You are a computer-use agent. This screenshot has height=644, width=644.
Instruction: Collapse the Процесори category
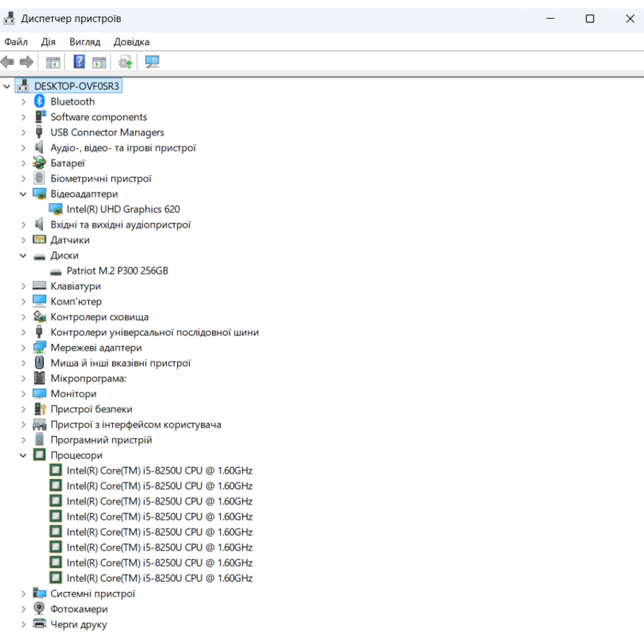point(23,455)
